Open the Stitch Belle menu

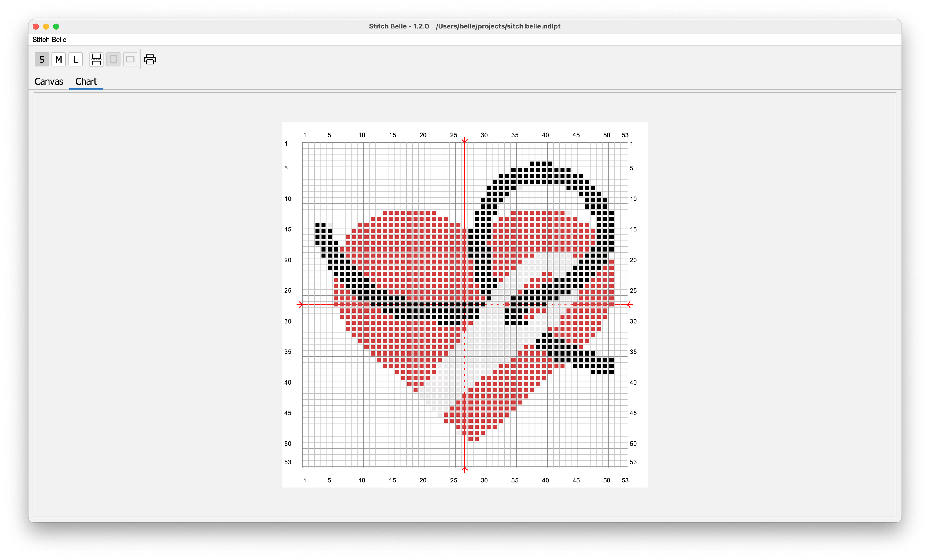[x=49, y=40]
